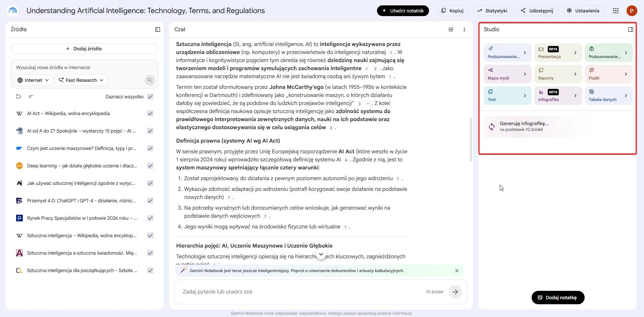Screen dimensions: 644x317
Task: Open the Fast Research mode dropdown
Action: click(81, 80)
